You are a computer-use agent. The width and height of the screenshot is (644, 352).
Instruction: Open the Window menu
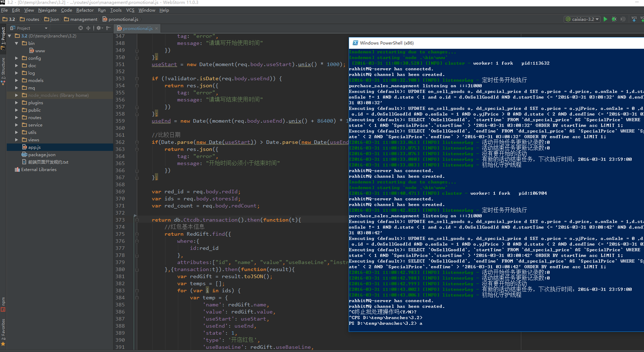coord(147,10)
